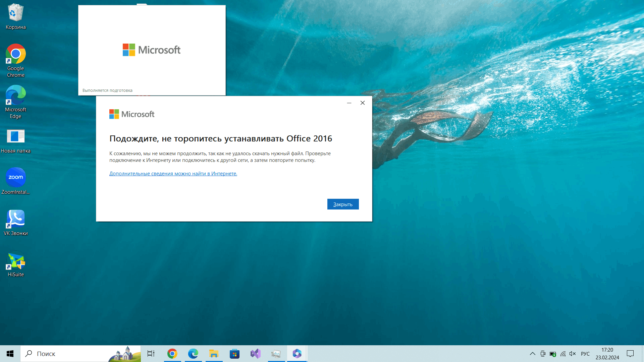Open the Windows Start menu
Image resolution: width=644 pixels, height=362 pixels.
coord(10,354)
